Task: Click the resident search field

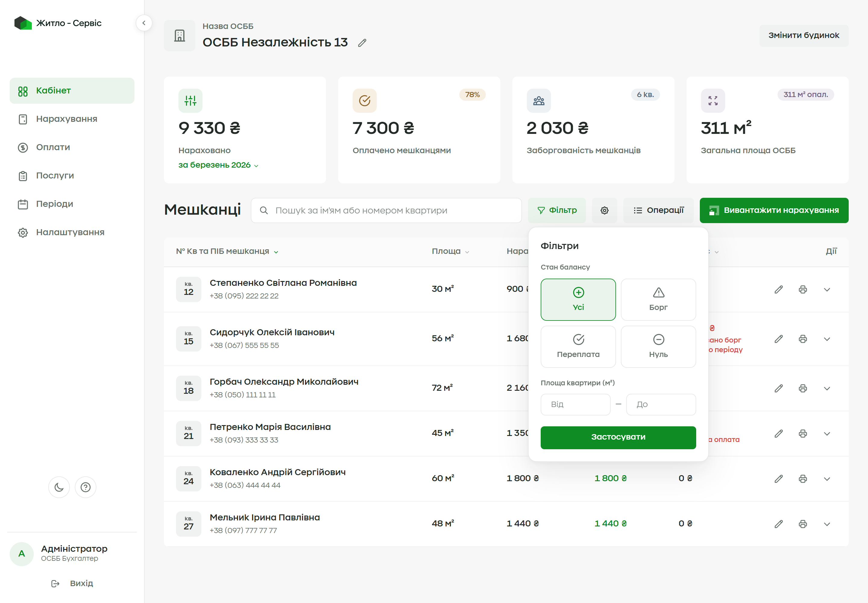Action: 386,210
